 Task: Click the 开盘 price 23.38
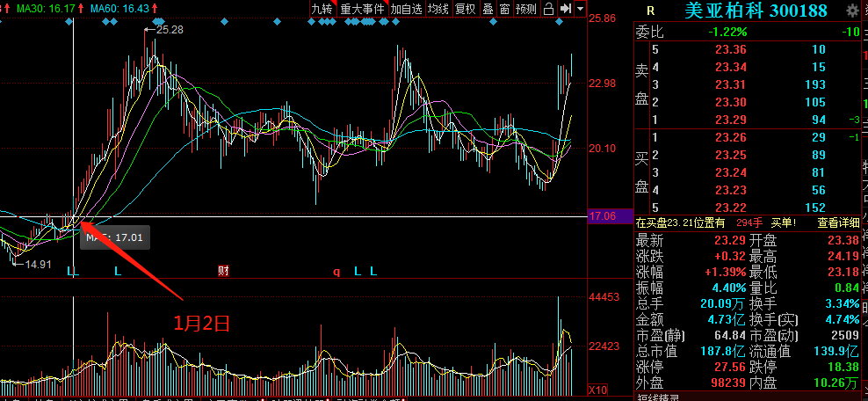(843, 240)
